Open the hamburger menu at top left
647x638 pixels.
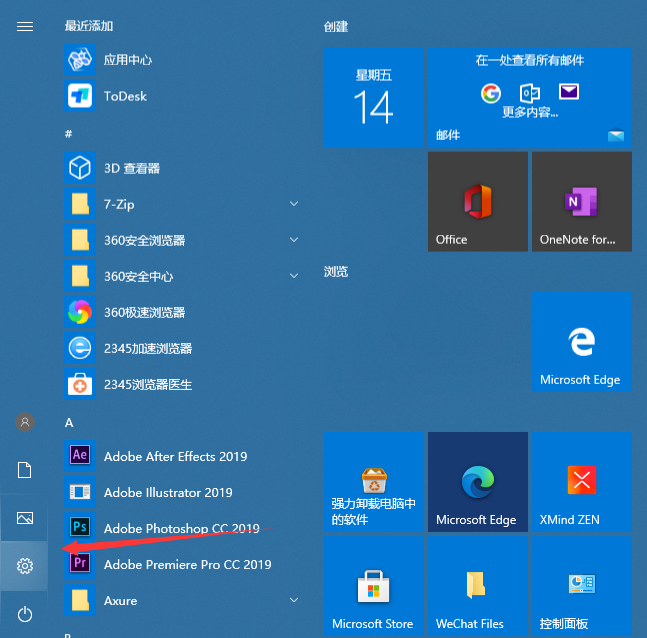click(25, 27)
